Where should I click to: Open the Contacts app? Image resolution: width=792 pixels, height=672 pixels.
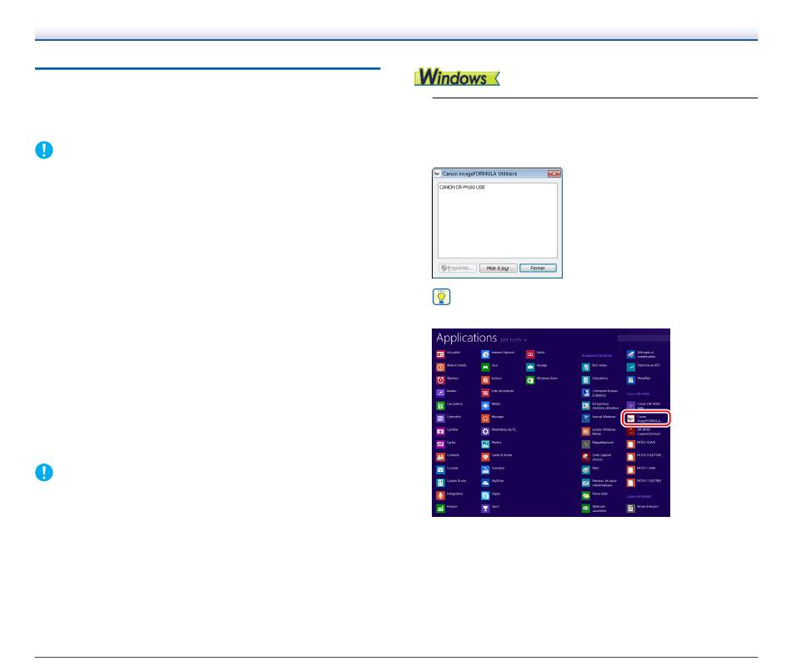click(x=448, y=457)
